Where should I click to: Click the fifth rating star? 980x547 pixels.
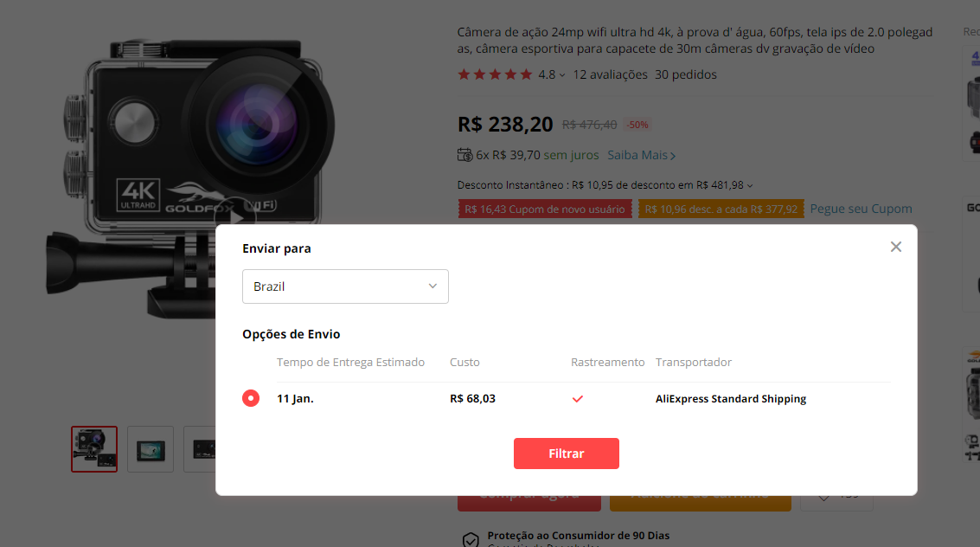pyautogui.click(x=526, y=74)
